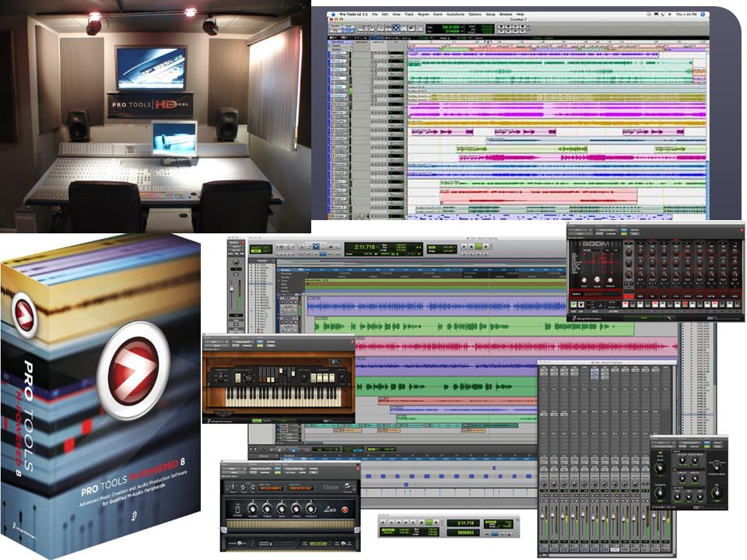
Task: Open the Track menu in Pro Tools LE
Action: [409, 15]
